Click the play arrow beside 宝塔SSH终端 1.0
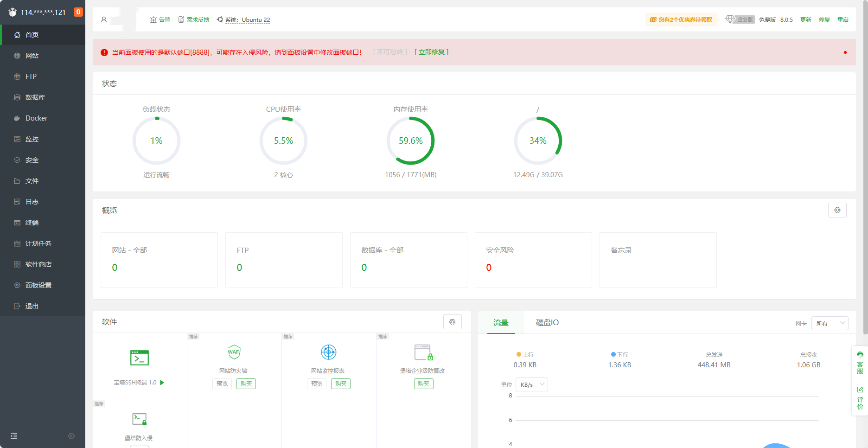Viewport: 868px width, 448px height. pos(162,383)
